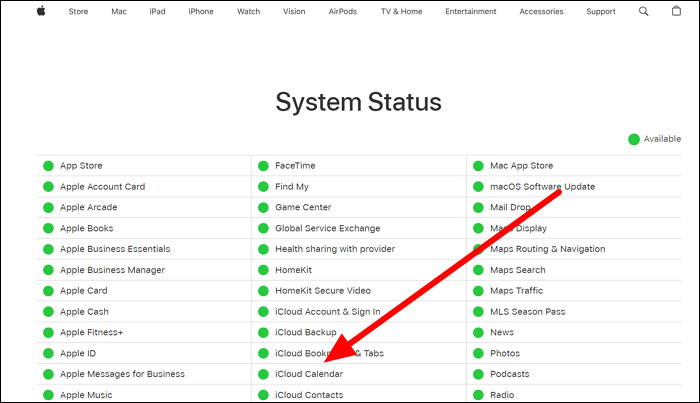Click green status dot beside iCloud Backup

pos(263,332)
